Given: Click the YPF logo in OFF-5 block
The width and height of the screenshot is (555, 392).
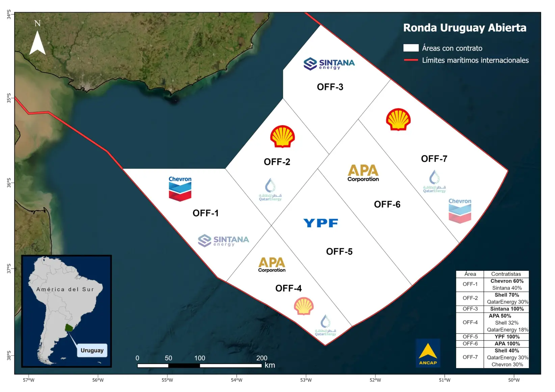Looking at the screenshot, I should (321, 223).
